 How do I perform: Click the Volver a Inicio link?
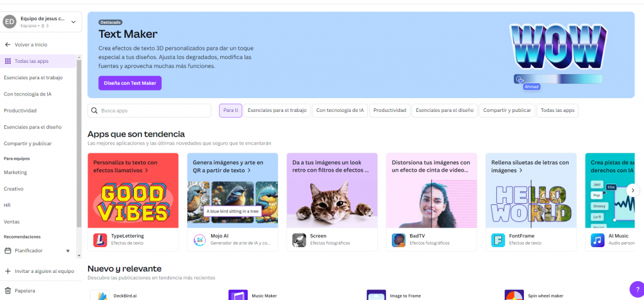pyautogui.click(x=31, y=45)
